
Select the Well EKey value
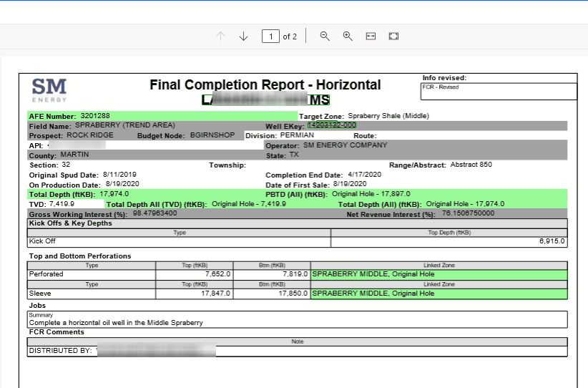coord(331,125)
